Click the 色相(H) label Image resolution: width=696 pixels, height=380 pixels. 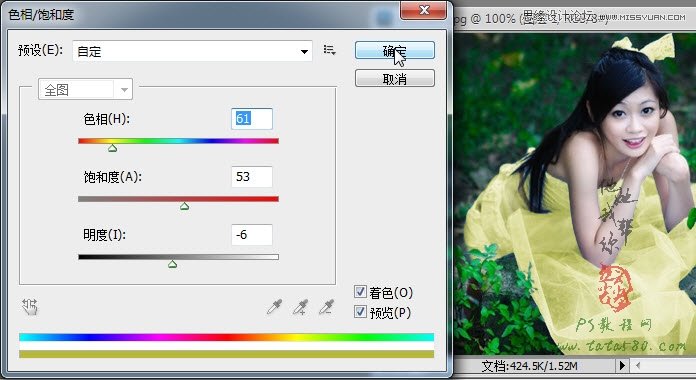pyautogui.click(x=107, y=119)
